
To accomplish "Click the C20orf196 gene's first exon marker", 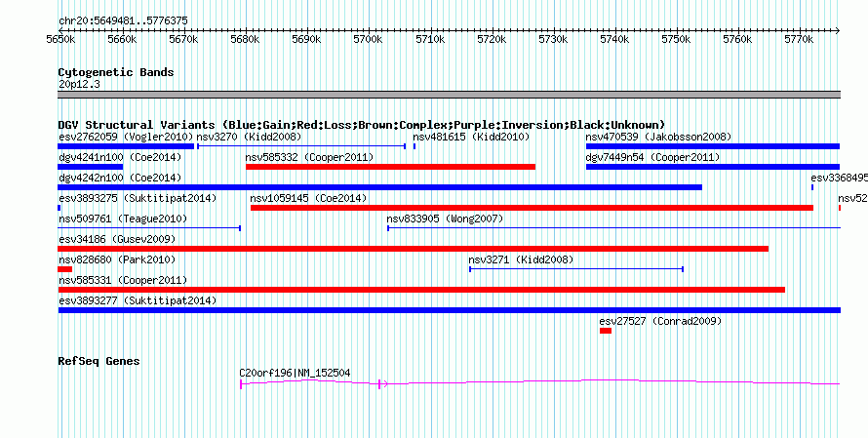I will coord(241,384).
